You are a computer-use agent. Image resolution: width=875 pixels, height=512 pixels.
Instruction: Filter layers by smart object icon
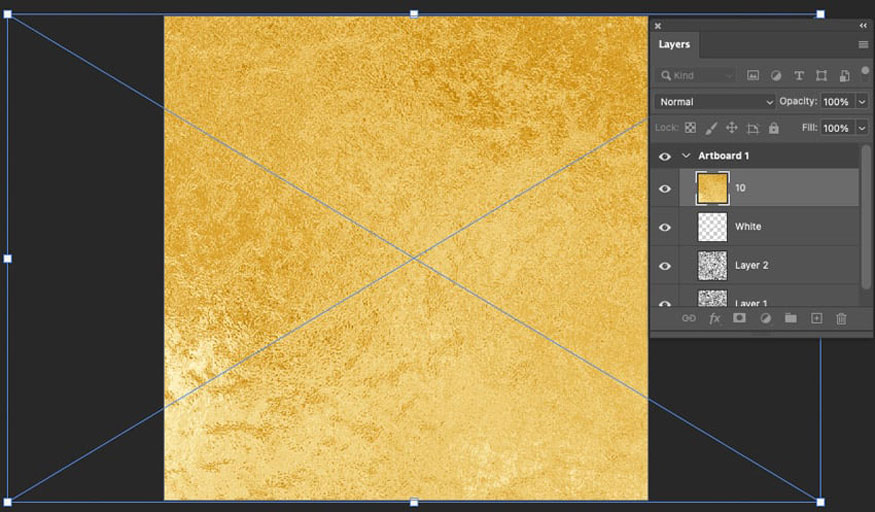[844, 75]
